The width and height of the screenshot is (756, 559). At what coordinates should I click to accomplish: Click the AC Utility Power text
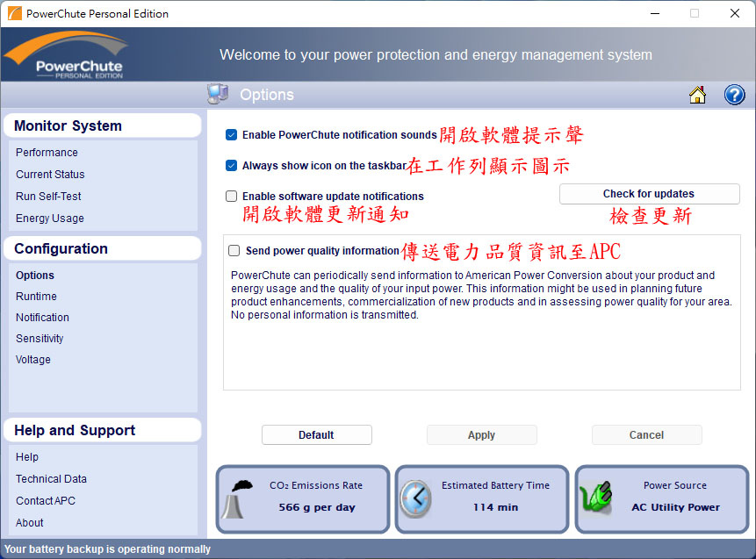pos(675,507)
